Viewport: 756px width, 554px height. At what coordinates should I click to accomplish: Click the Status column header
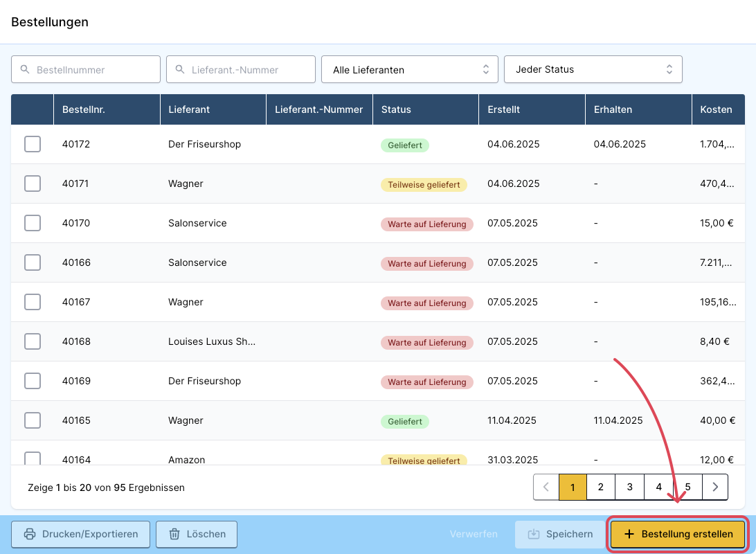pyautogui.click(x=426, y=109)
